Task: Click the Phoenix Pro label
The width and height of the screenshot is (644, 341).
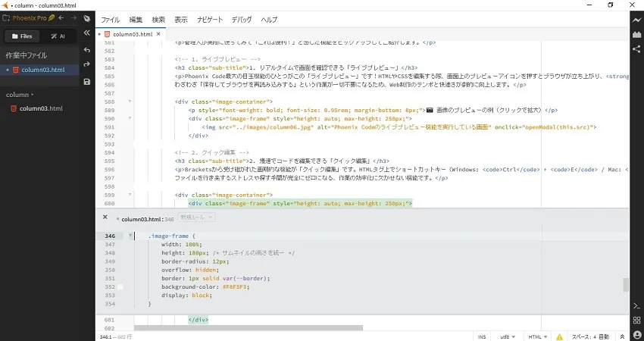Action: 30,18
